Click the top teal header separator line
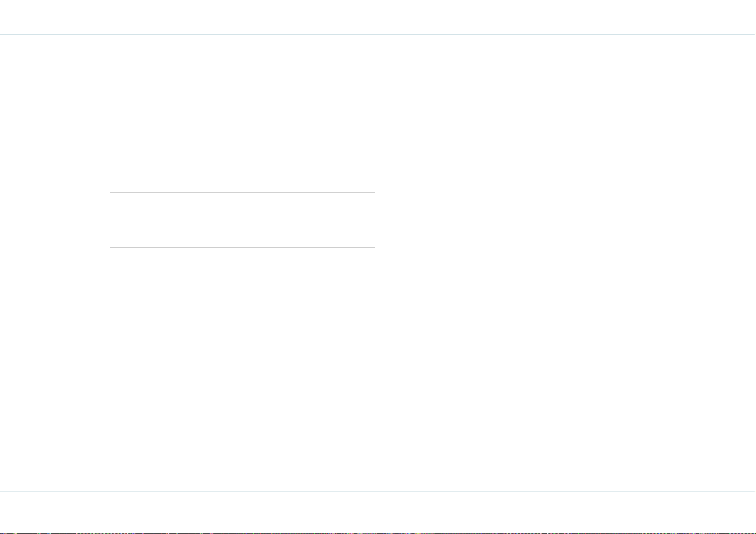Screen dimensions: 756x534 tap(378, 35)
